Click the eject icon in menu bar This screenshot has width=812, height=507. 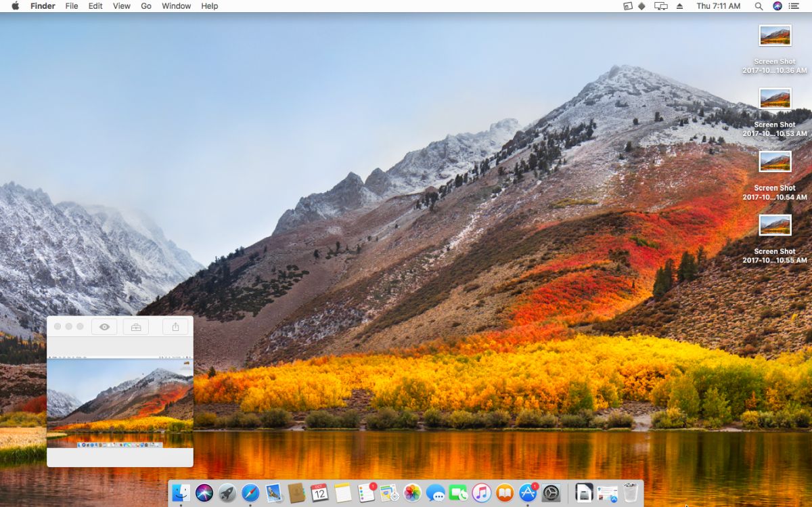click(680, 6)
